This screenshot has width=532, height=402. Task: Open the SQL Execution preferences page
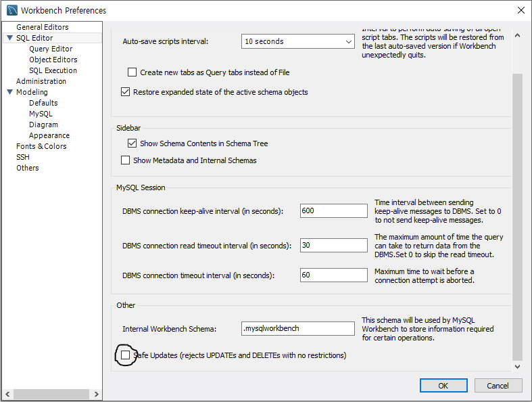click(x=53, y=70)
